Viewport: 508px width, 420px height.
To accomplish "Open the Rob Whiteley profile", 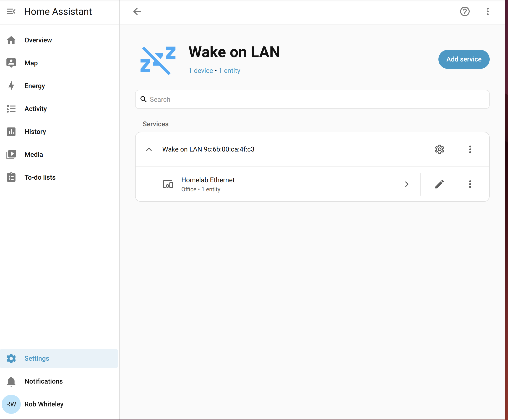I will (59, 404).
